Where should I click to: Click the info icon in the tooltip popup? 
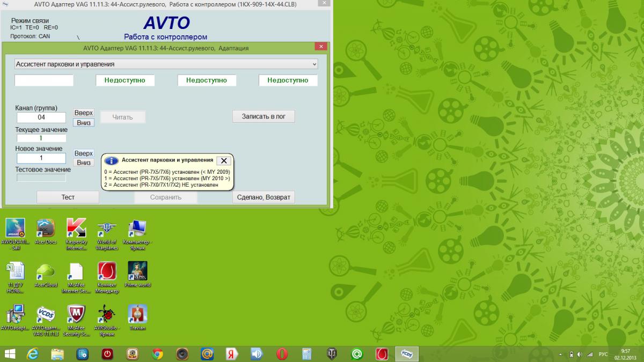point(111,161)
